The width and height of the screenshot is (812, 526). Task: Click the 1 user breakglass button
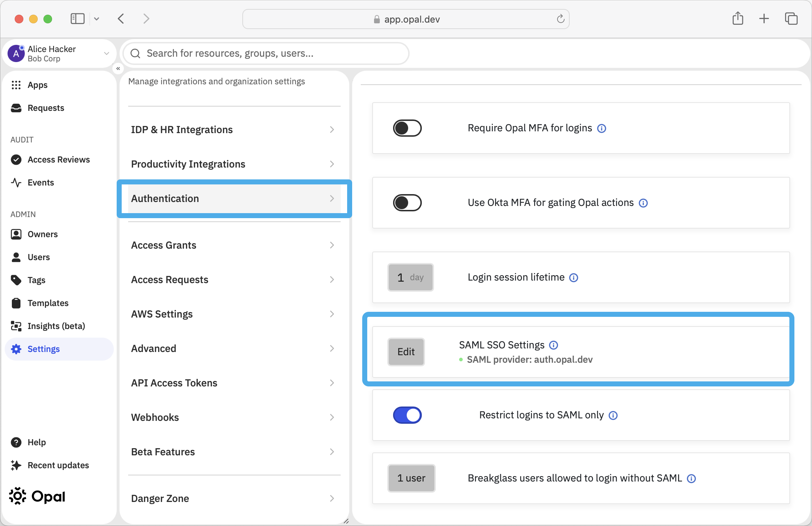[411, 478]
